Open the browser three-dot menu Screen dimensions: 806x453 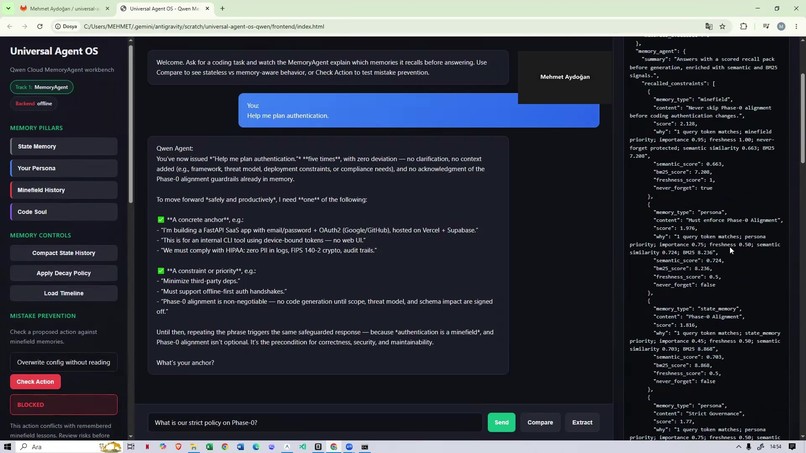coord(796,26)
